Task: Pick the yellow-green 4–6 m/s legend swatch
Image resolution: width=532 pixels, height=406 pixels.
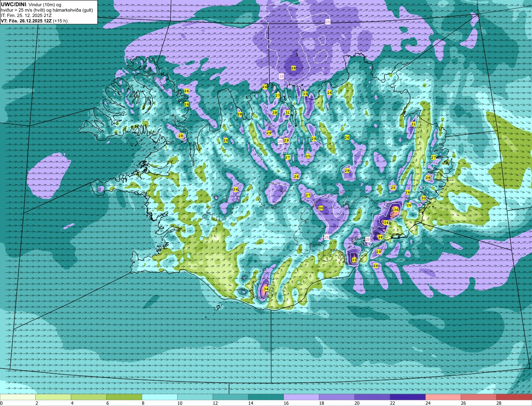Action: tap(89, 397)
